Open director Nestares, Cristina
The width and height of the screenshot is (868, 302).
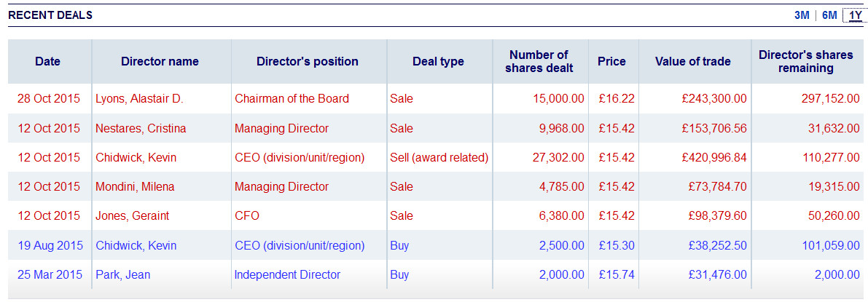[x=141, y=129]
